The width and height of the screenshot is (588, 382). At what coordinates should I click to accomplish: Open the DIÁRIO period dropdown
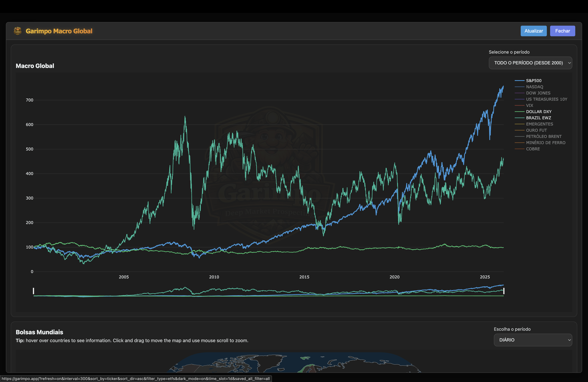pos(533,340)
